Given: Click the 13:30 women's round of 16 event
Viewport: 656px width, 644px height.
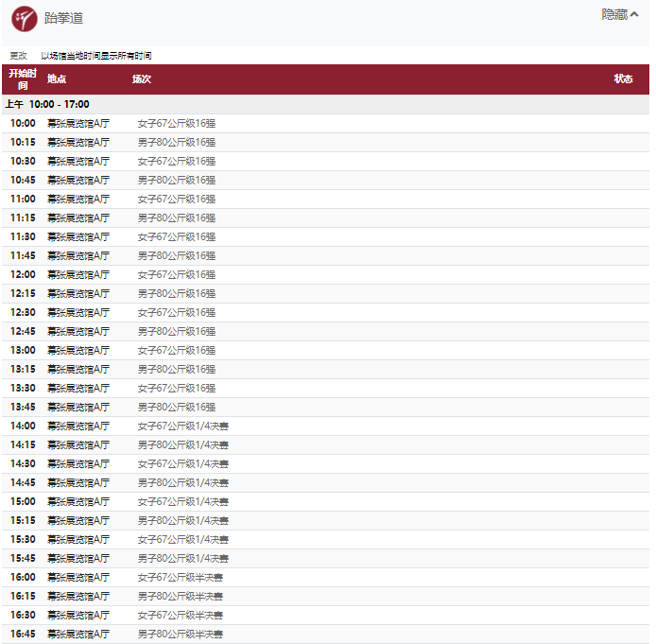Looking at the screenshot, I should [177, 389].
